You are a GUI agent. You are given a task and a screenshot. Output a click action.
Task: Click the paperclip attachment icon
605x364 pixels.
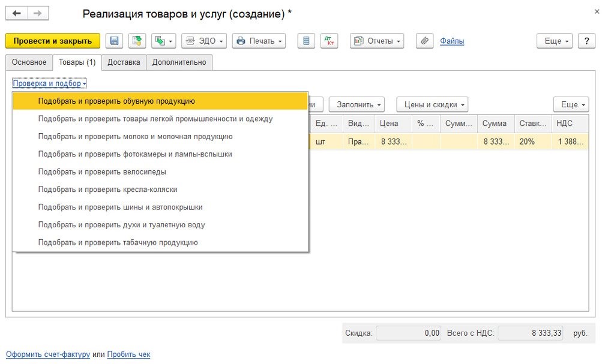(x=424, y=41)
